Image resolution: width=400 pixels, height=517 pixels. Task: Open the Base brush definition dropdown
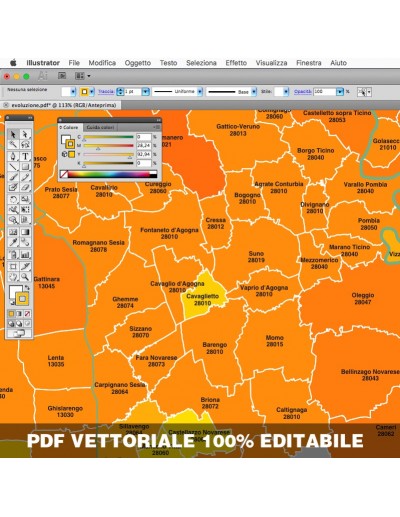point(254,92)
